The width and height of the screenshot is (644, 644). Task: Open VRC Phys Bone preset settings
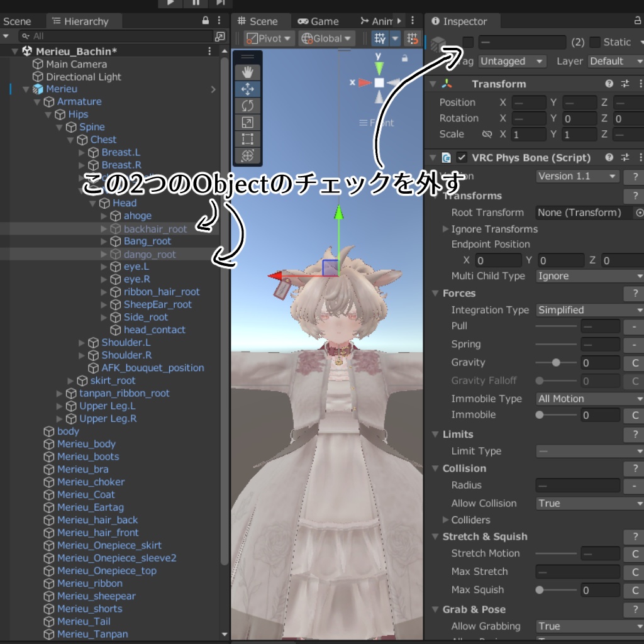[x=625, y=157]
